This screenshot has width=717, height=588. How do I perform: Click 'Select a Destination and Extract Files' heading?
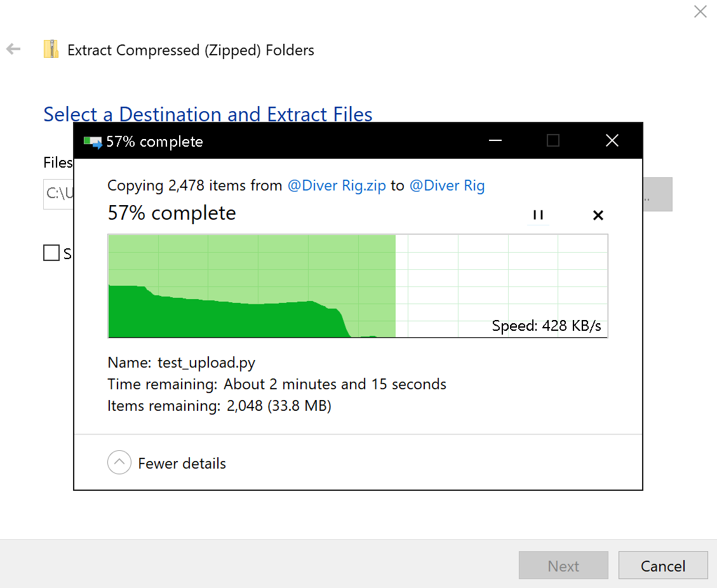point(208,114)
